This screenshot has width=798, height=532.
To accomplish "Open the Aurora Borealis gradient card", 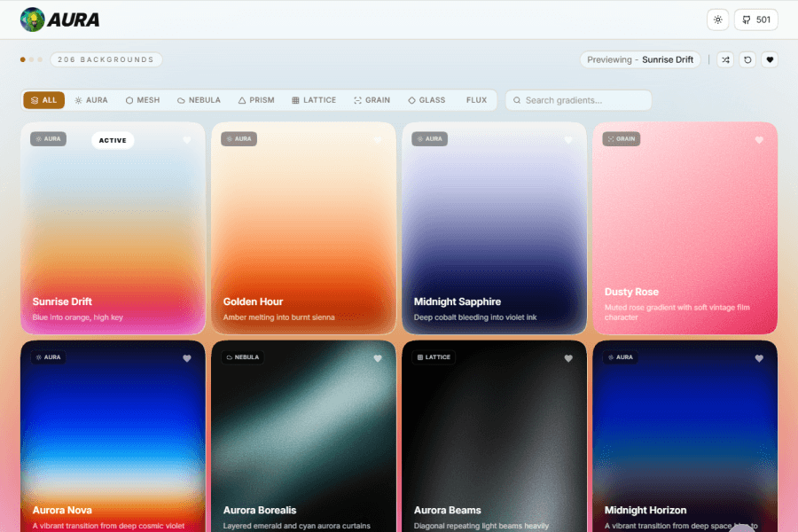I will click(x=304, y=436).
